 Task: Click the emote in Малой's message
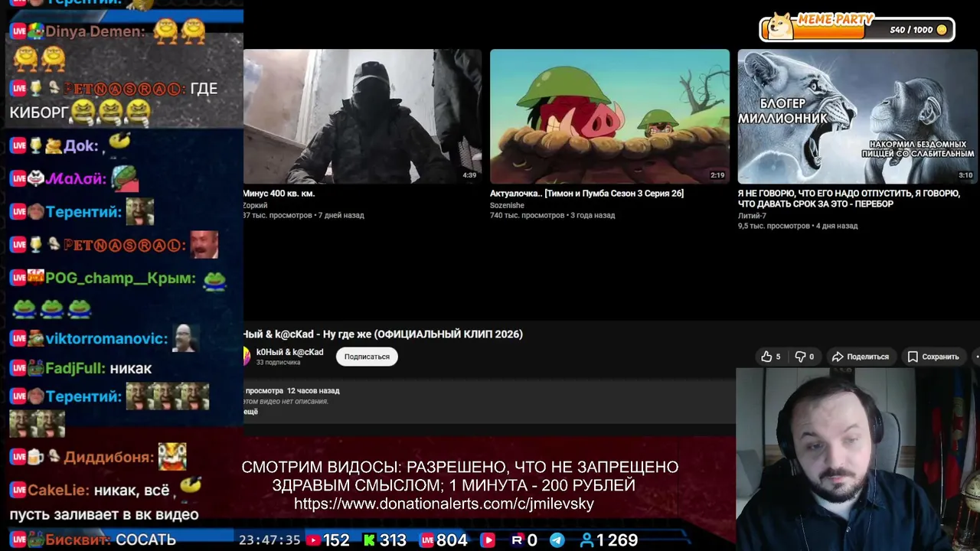(125, 178)
